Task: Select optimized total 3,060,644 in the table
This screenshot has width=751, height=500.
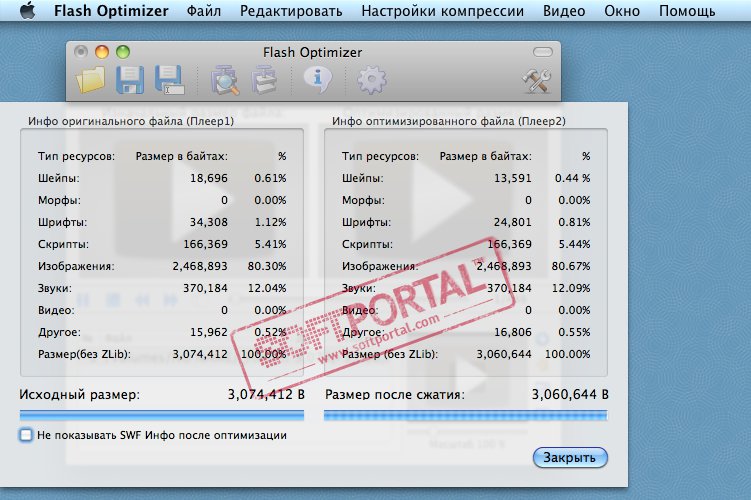Action: (x=504, y=354)
